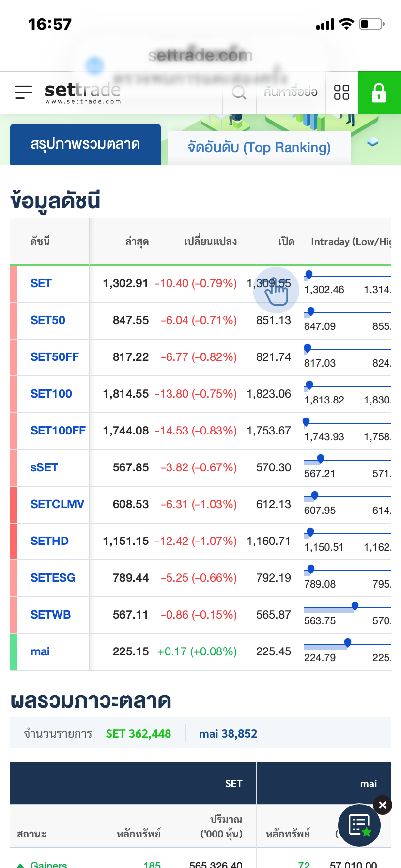The height and width of the screenshot is (868, 401).
Task: Select the market summary tab
Action: coord(85,144)
